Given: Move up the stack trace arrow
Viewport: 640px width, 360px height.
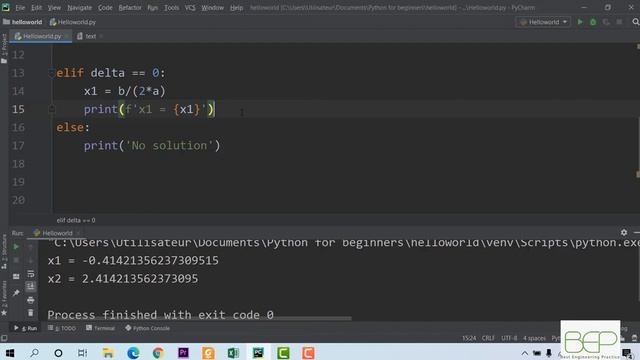Looking at the screenshot, I should tap(31, 247).
